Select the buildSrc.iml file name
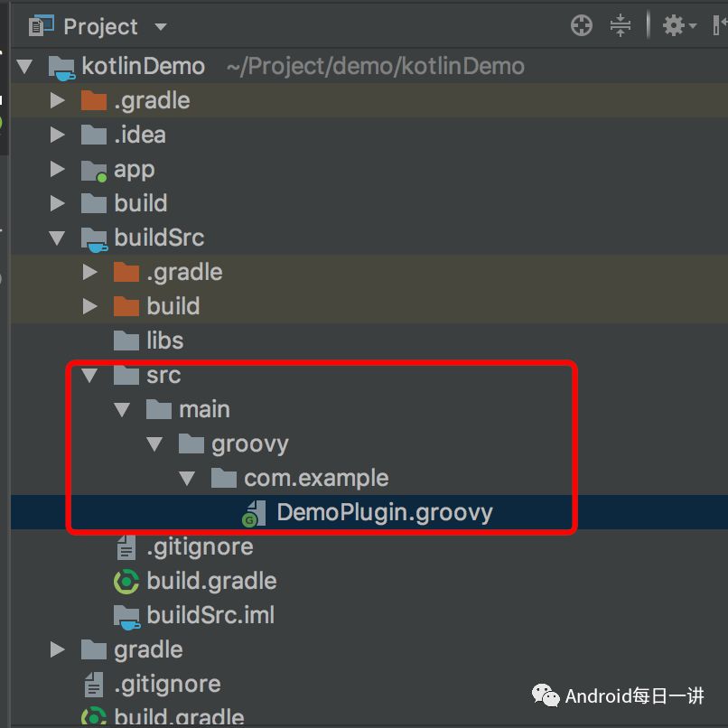Viewport: 728px width, 728px height. [210, 616]
